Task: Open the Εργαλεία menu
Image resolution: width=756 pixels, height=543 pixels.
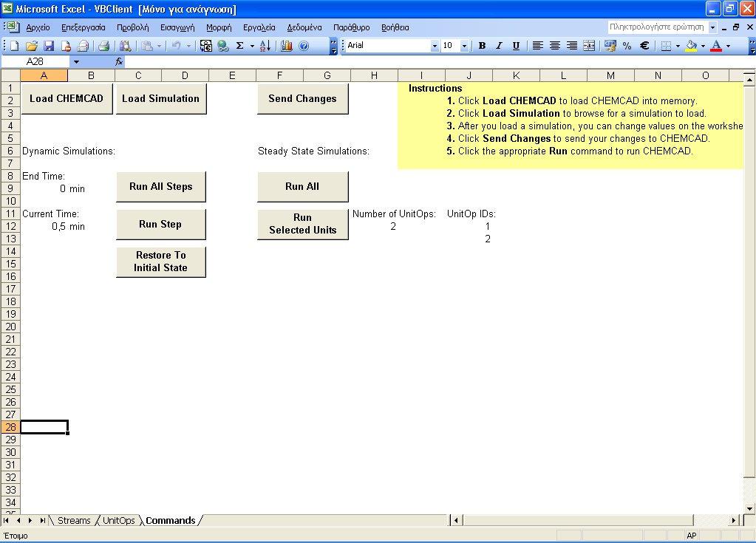Action: coord(259,27)
